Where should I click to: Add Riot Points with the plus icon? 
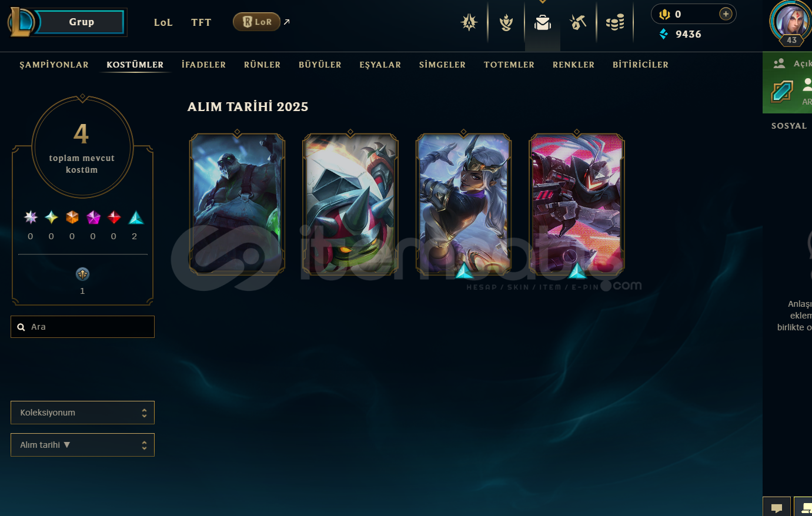[x=726, y=14]
